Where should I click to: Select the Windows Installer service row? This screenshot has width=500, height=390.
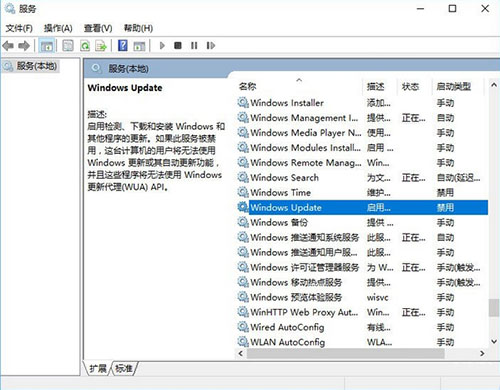tap(362, 103)
